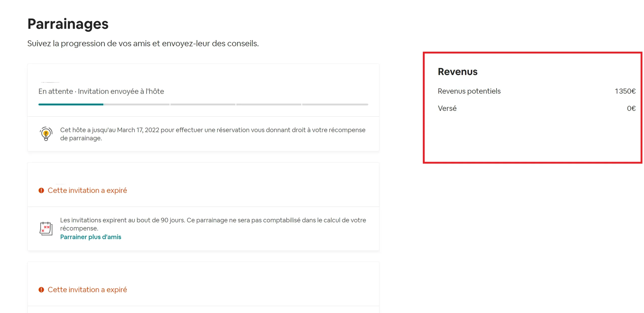Click the expired calendar icon
Viewport: 644px width, 313px height.
coord(46,228)
